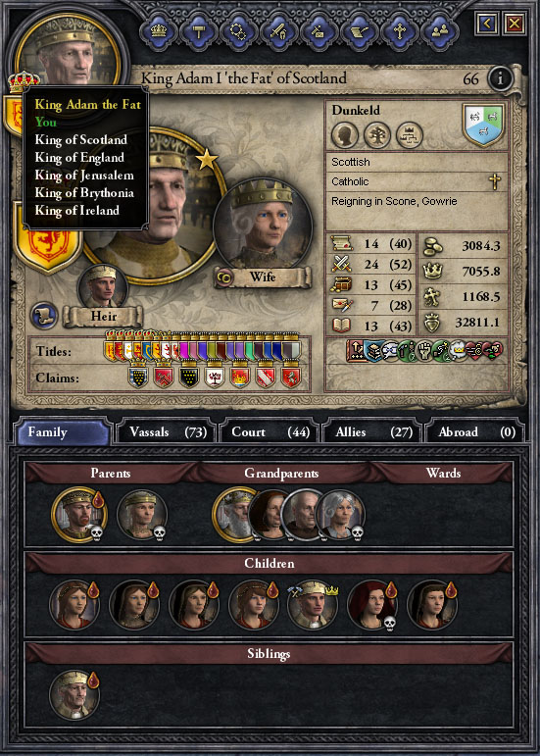Select the crowned son's portrait in Children
Viewport: 540px width, 756px height.
click(x=313, y=606)
